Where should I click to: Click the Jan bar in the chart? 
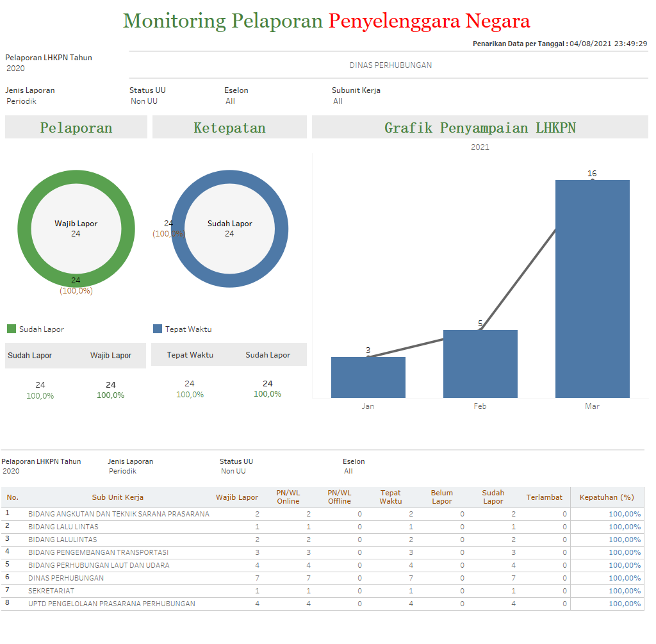coord(368,377)
